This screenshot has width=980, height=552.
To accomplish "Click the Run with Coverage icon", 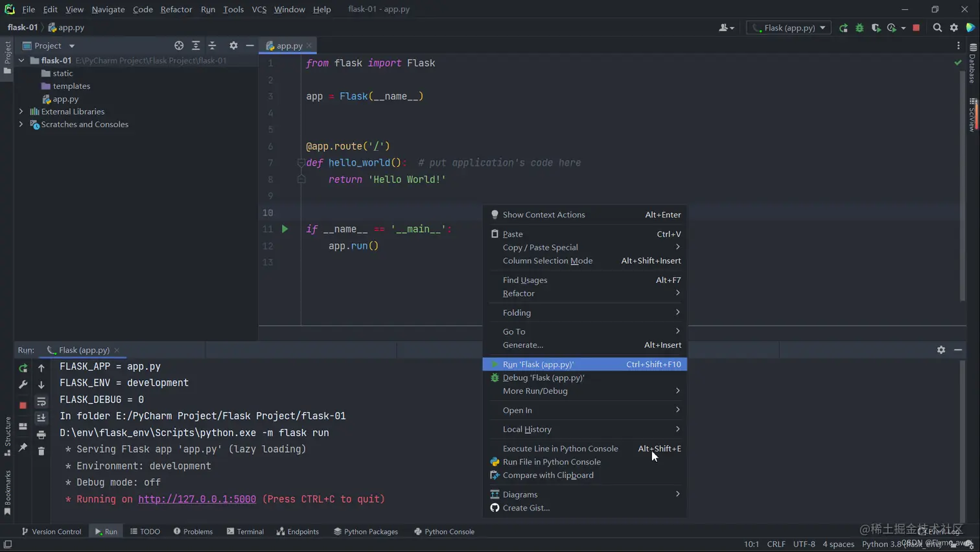I will pyautogui.click(x=876, y=28).
